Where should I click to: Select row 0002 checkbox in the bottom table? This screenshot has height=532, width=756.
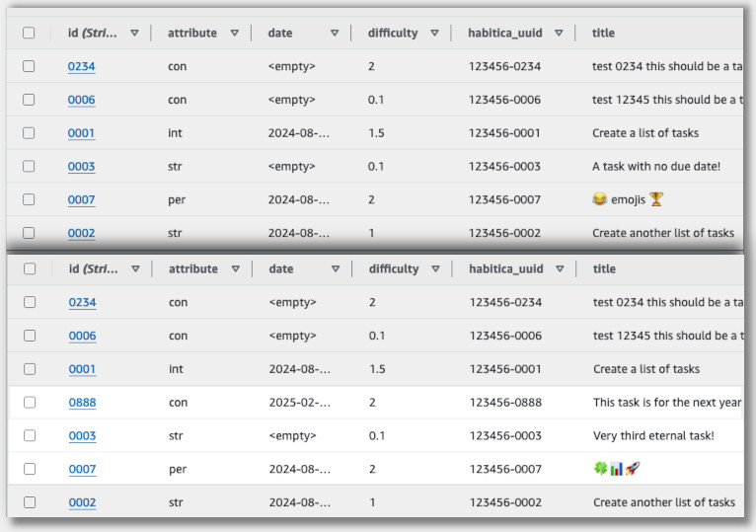pyautogui.click(x=30, y=502)
